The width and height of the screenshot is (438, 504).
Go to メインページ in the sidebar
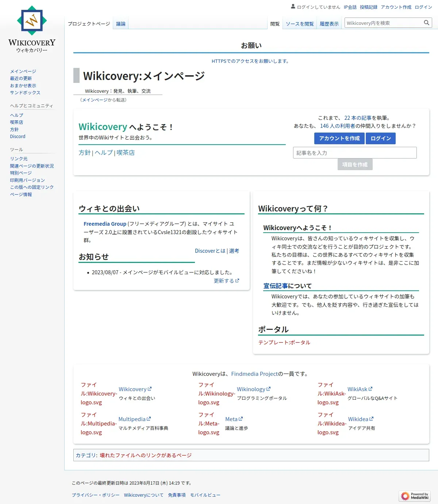pos(23,71)
